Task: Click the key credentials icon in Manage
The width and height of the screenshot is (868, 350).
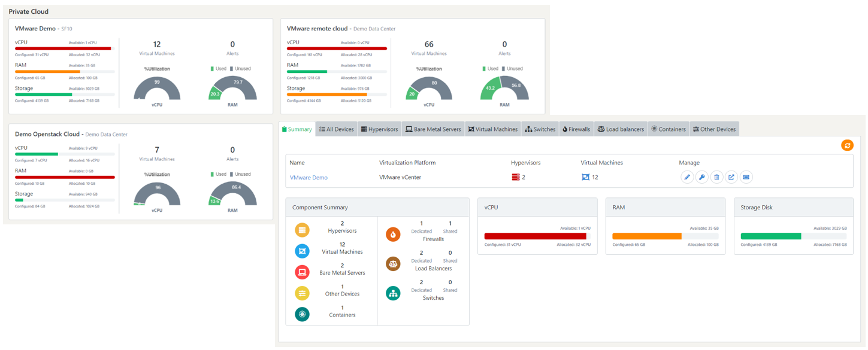Action: (x=701, y=177)
